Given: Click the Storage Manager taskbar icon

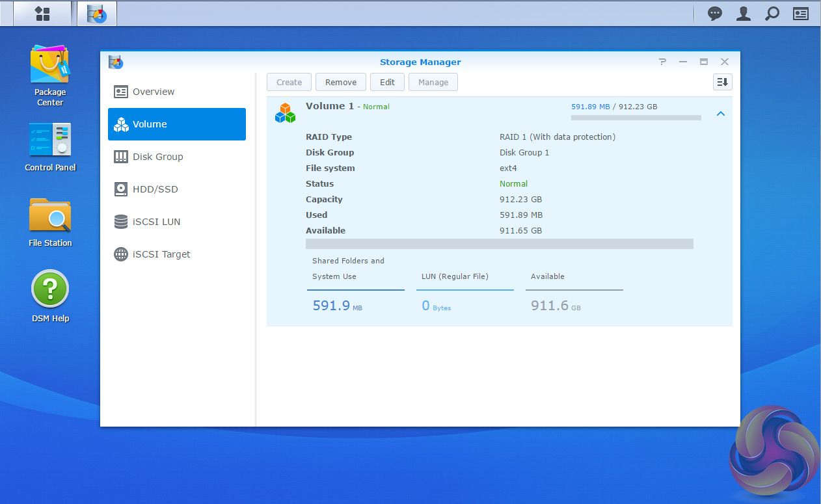Looking at the screenshot, I should click(x=97, y=14).
